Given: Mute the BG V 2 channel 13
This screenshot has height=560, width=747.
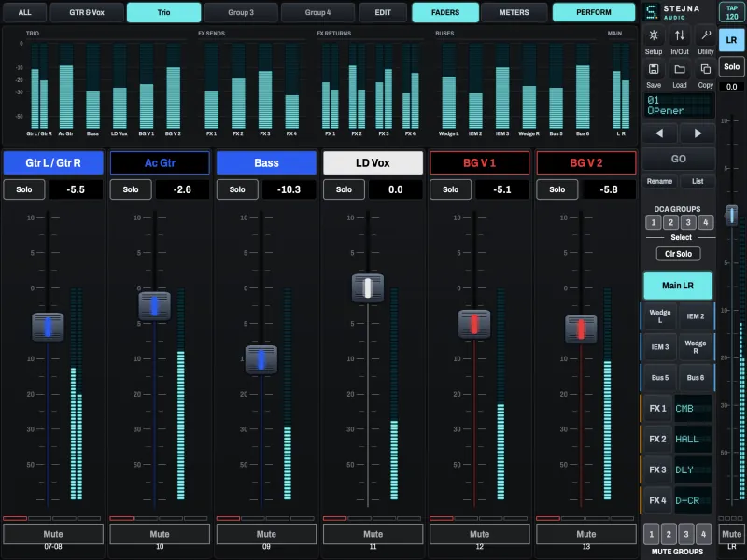Looking at the screenshot, I should click(586, 534).
